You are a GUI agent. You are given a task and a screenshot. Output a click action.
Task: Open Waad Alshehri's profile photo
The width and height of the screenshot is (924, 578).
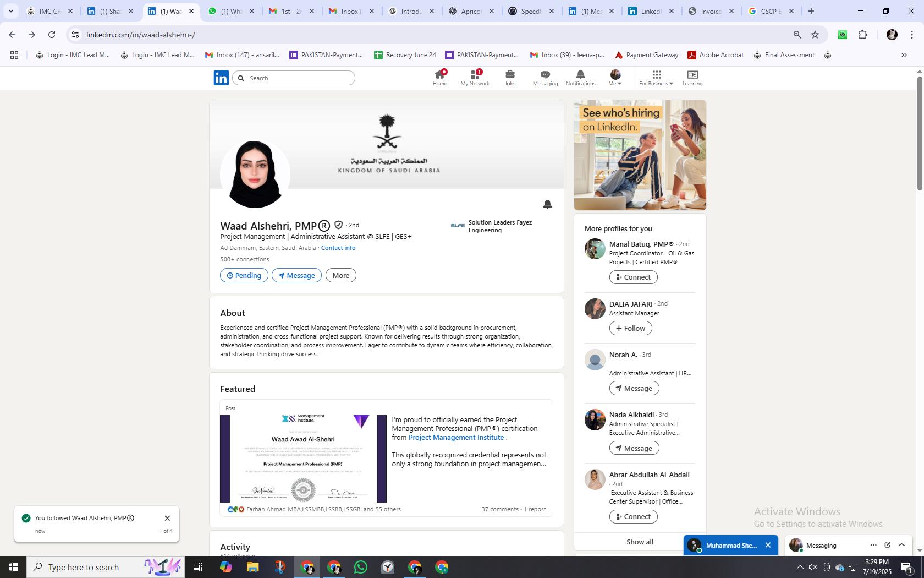255,174
